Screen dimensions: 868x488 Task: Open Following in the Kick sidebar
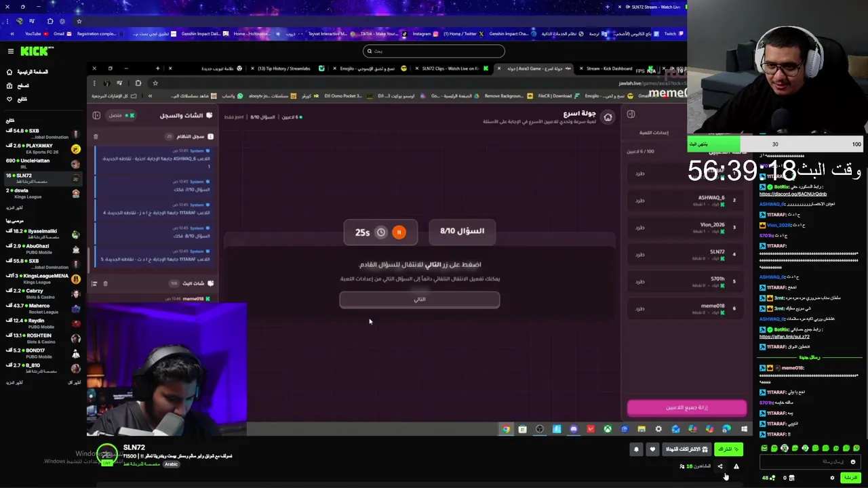pos(17,99)
